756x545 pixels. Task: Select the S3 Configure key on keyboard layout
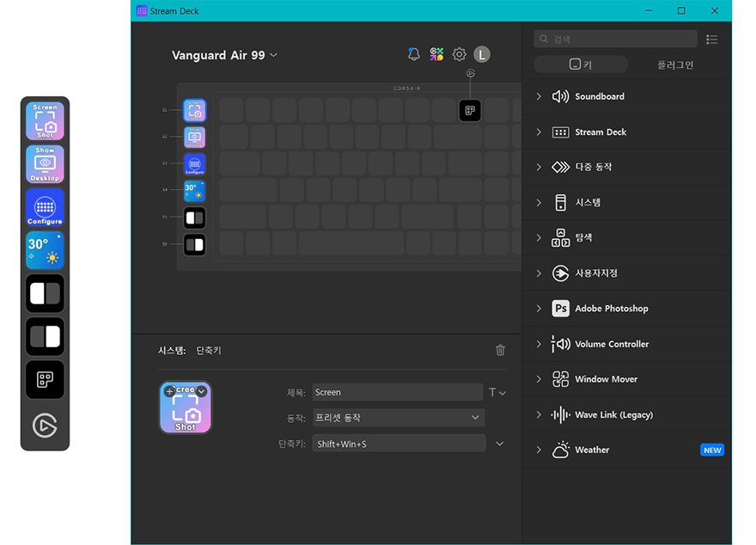point(195,164)
